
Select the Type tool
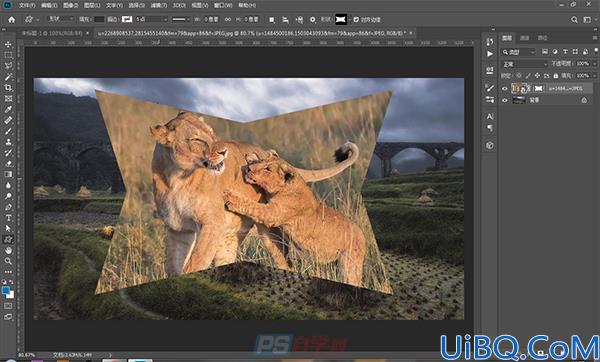point(8,218)
